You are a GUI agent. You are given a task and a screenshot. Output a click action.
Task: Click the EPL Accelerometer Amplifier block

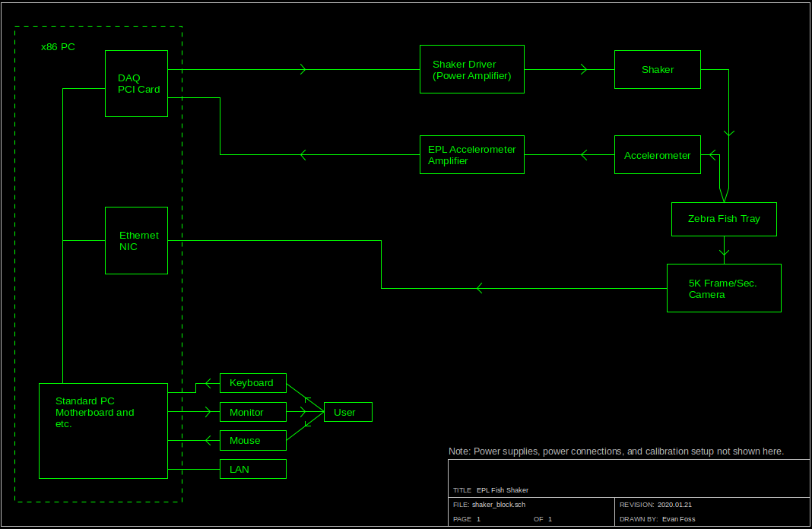coord(471,154)
